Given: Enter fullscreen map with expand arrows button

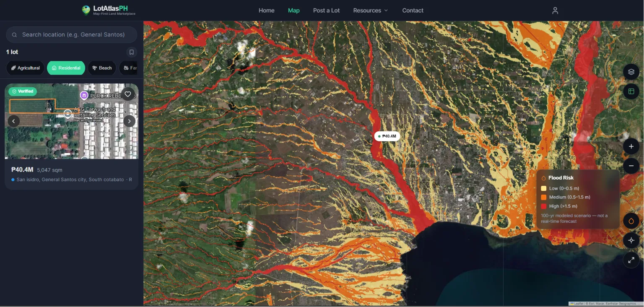Looking at the screenshot, I should point(631,260).
